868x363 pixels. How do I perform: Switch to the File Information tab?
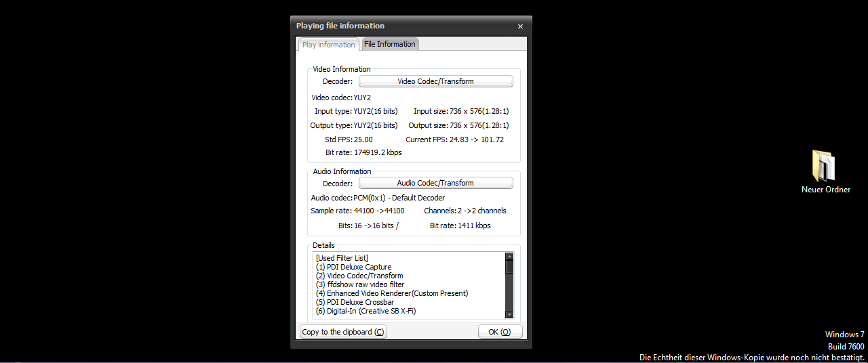point(389,44)
